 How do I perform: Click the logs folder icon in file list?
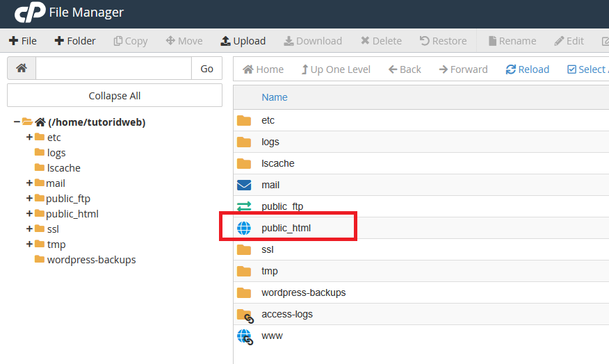tap(244, 142)
